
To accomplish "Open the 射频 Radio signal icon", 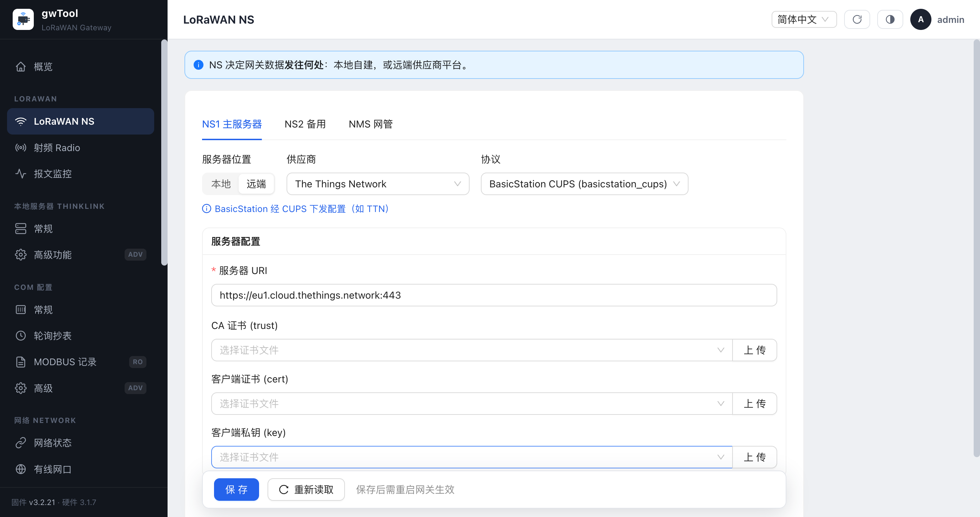I will point(20,147).
